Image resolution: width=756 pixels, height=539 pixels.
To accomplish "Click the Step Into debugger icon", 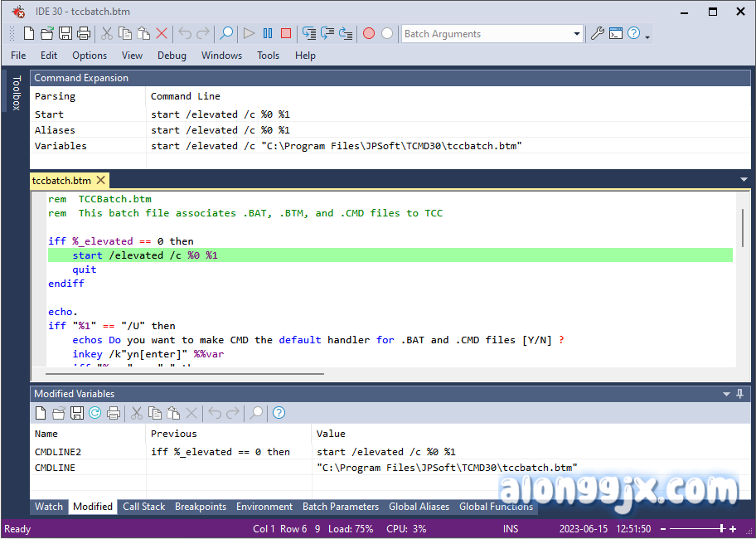I will coord(309,34).
